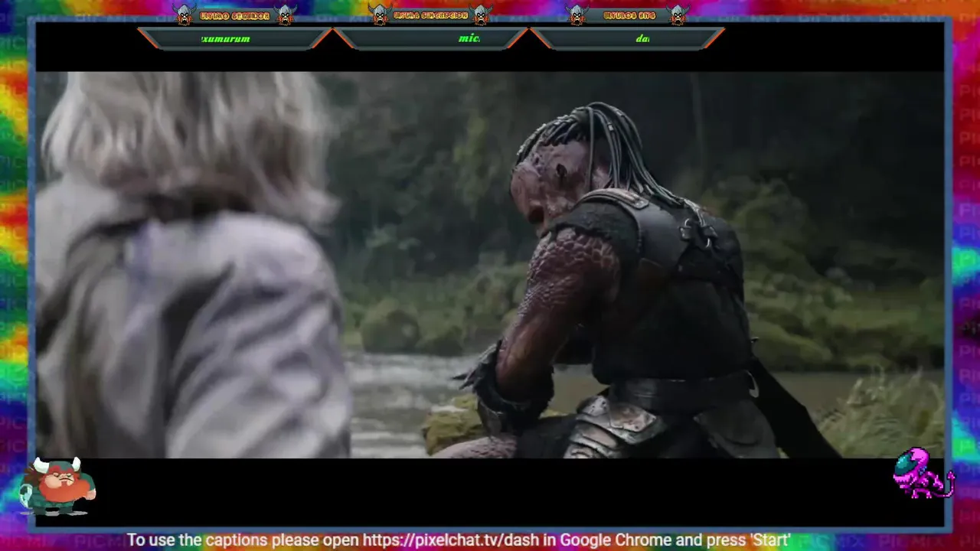Image resolution: width=980 pixels, height=551 pixels.
Task: Click the helmeted skull icon preceding Ultima Suscripcion
Action: click(x=380, y=15)
